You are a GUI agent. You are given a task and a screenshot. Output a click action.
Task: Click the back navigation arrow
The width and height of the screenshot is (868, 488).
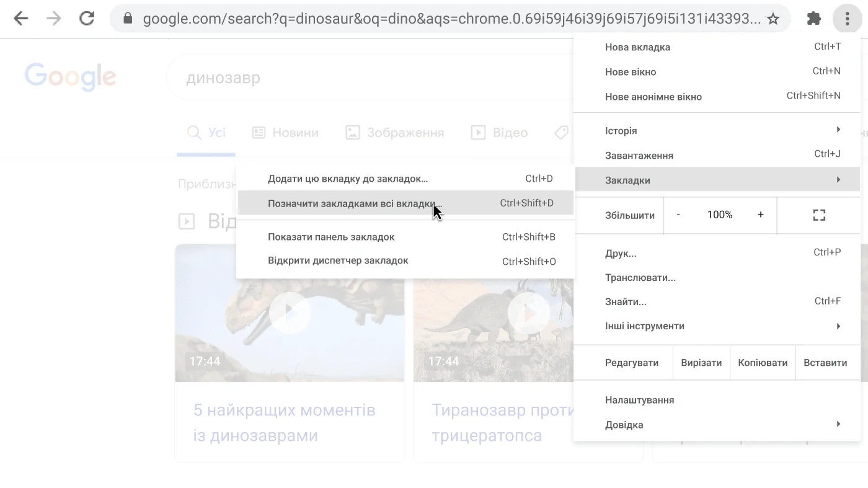coord(20,19)
